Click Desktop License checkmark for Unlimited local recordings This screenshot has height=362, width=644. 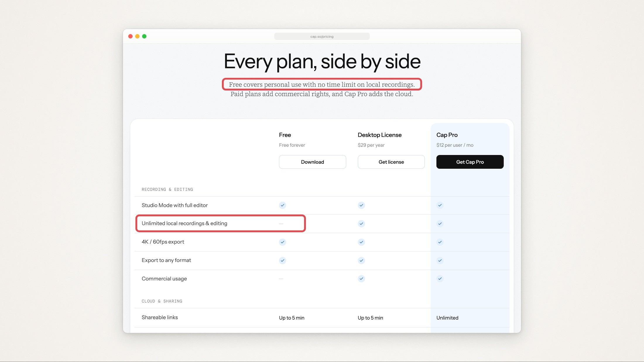361,224
